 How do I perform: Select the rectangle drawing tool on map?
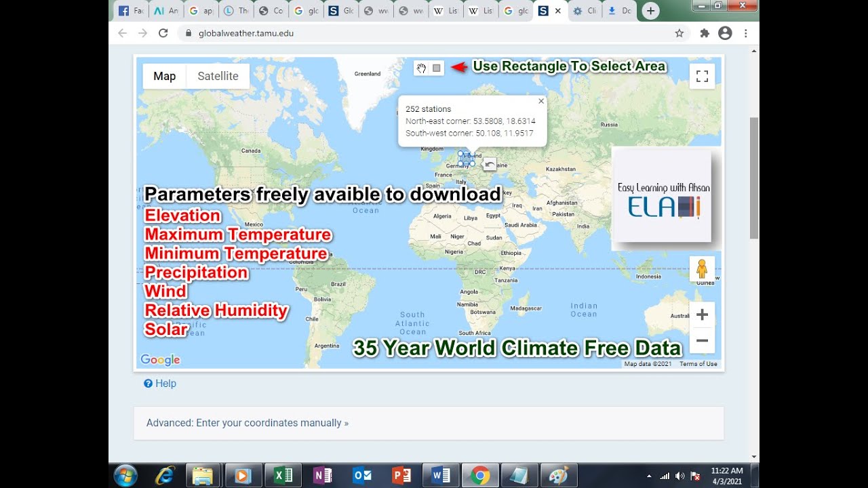pyautogui.click(x=437, y=68)
